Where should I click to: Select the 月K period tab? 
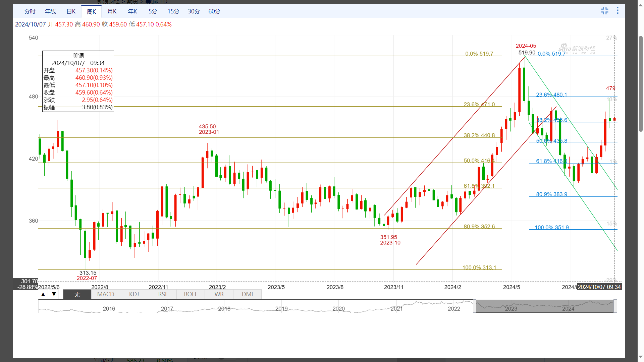click(112, 11)
